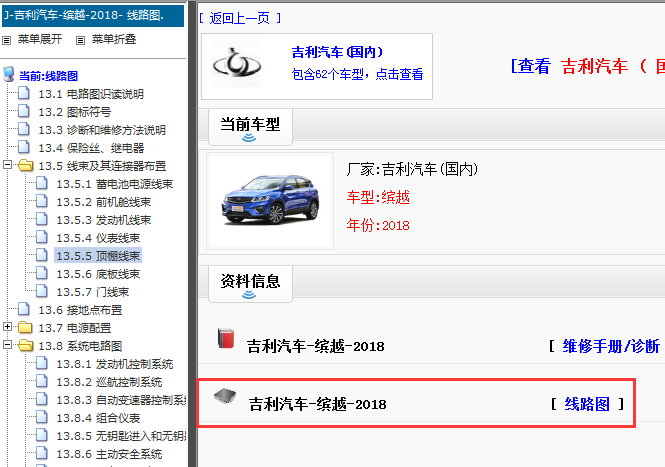Open 13.2 图标符号

click(x=75, y=112)
